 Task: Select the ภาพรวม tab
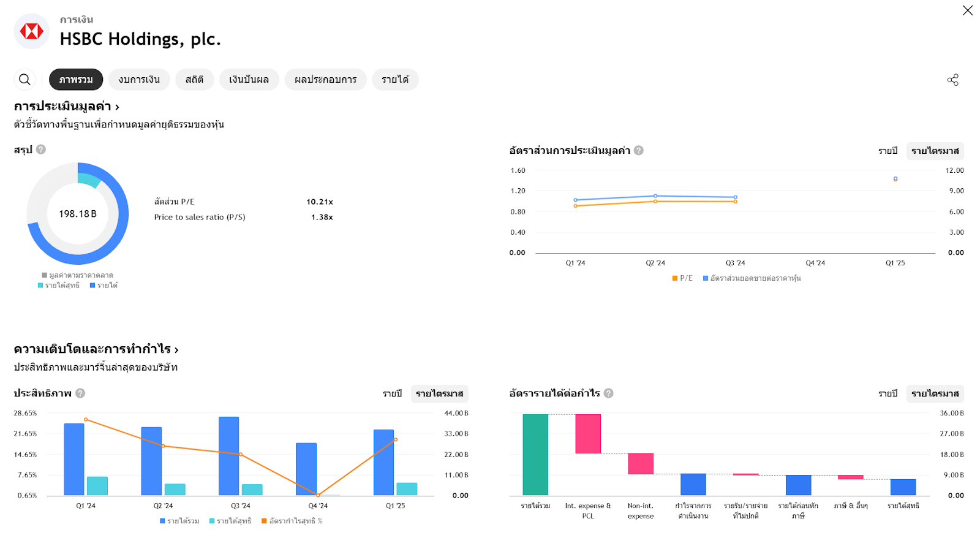pyautogui.click(x=76, y=80)
